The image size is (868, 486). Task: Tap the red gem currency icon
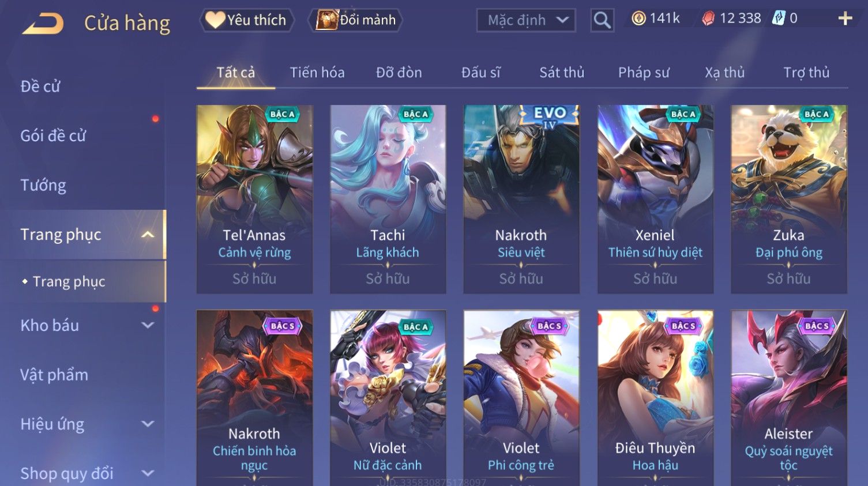(708, 18)
